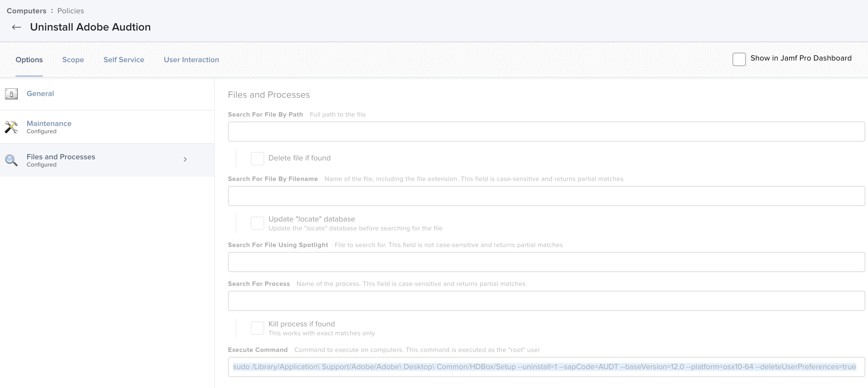This screenshot has width=868, height=388.
Task: Click the Maintenance tools icon
Action: point(11,127)
